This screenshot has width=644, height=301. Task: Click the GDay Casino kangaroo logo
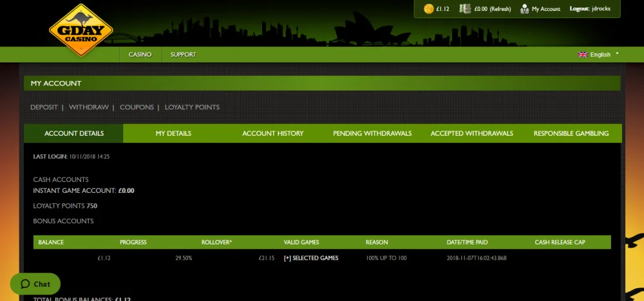coord(81,30)
